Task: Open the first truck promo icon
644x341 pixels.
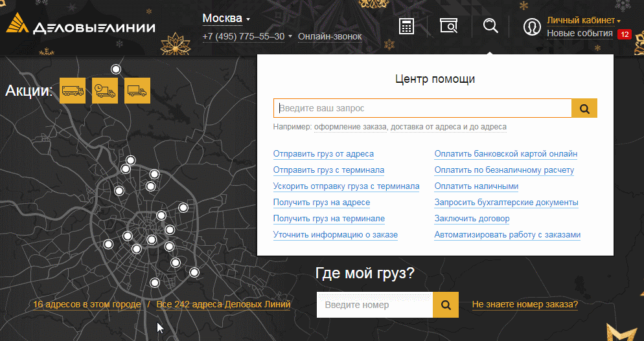Action: point(73,91)
